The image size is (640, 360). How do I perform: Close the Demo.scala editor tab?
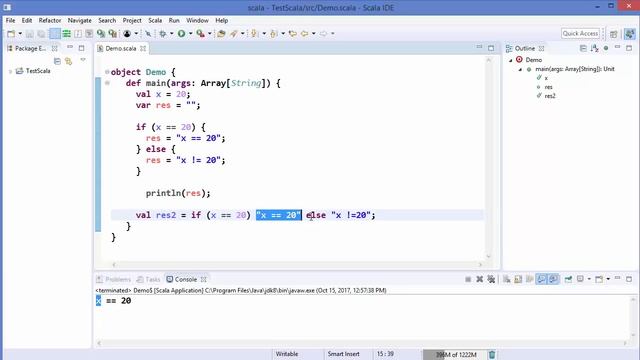(143, 49)
